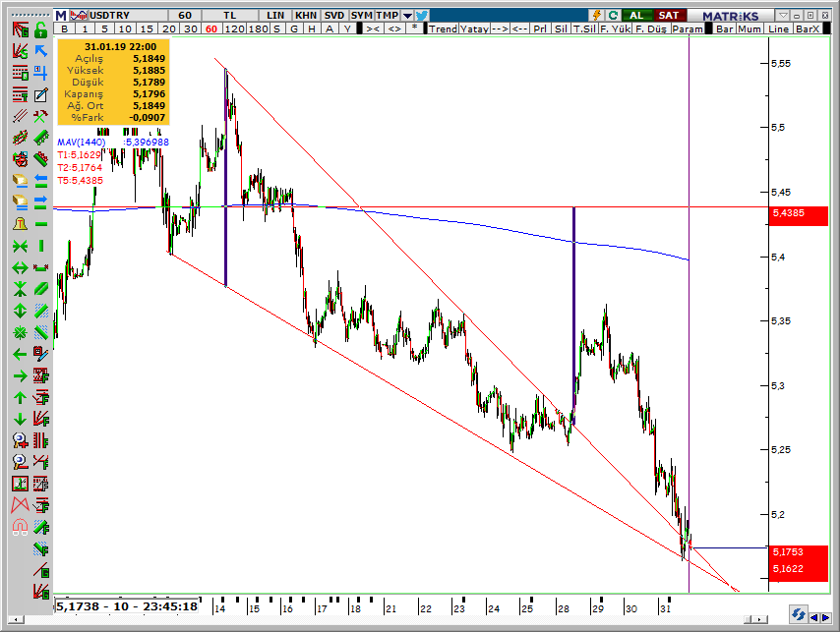
Task: Click the zoom in magnifier icon
Action: pos(20,441)
